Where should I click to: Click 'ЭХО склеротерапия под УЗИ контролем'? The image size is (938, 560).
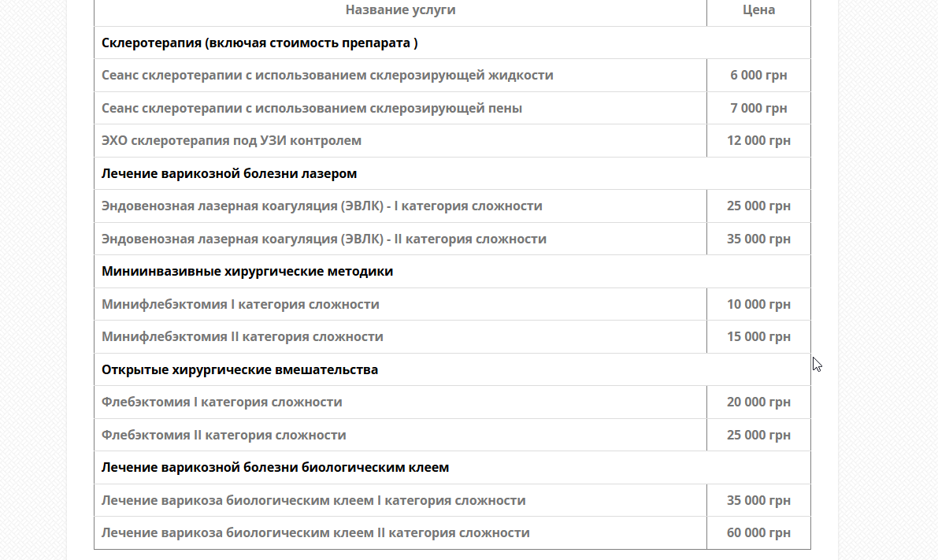pyautogui.click(x=232, y=141)
